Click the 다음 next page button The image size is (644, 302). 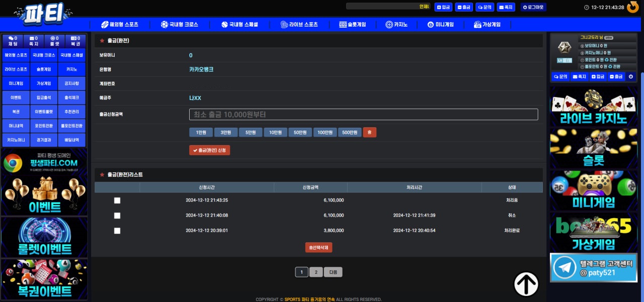pyautogui.click(x=333, y=272)
